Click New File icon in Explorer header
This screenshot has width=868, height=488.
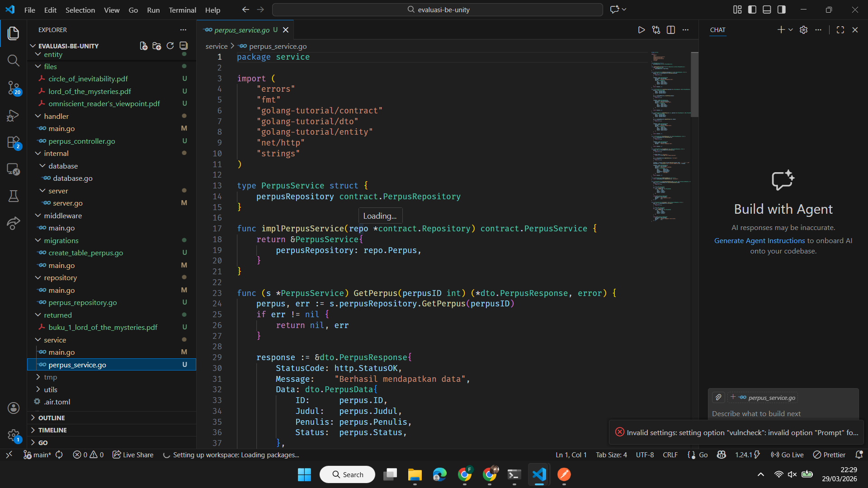pyautogui.click(x=143, y=46)
